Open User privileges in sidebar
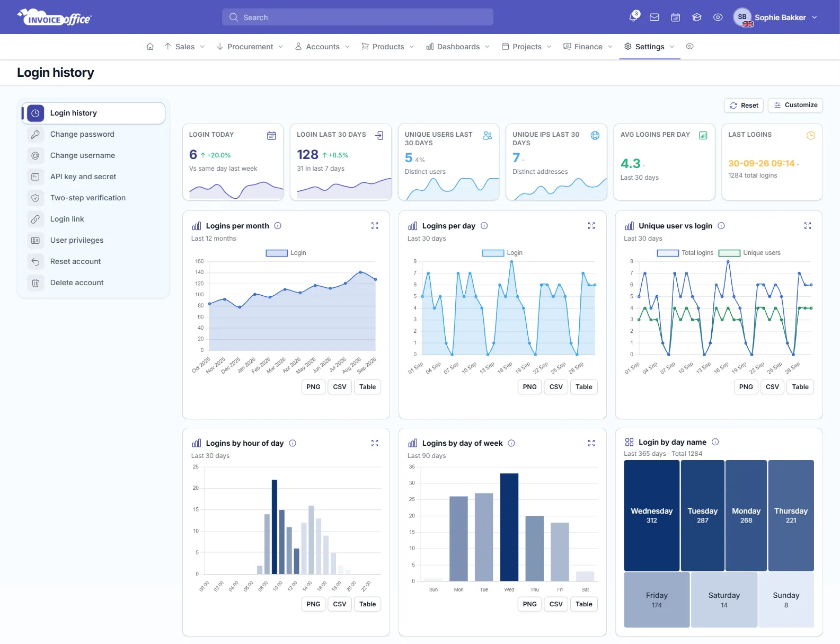 point(93,240)
